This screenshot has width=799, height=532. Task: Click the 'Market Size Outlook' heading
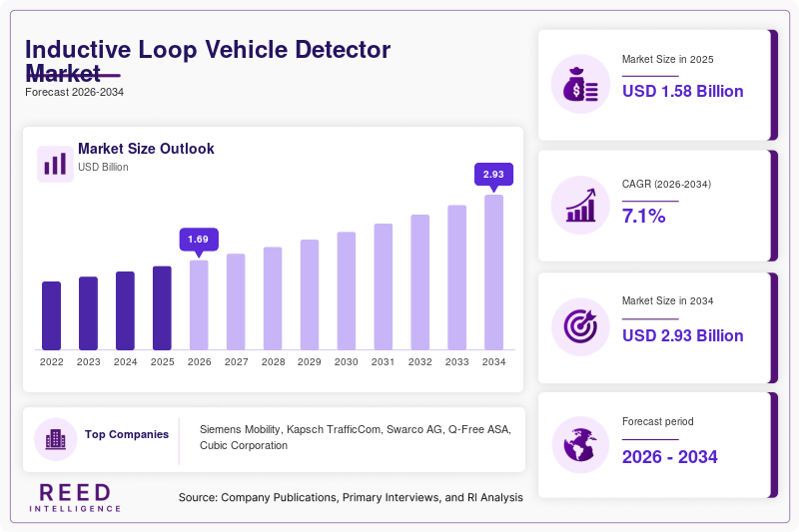[146, 149]
